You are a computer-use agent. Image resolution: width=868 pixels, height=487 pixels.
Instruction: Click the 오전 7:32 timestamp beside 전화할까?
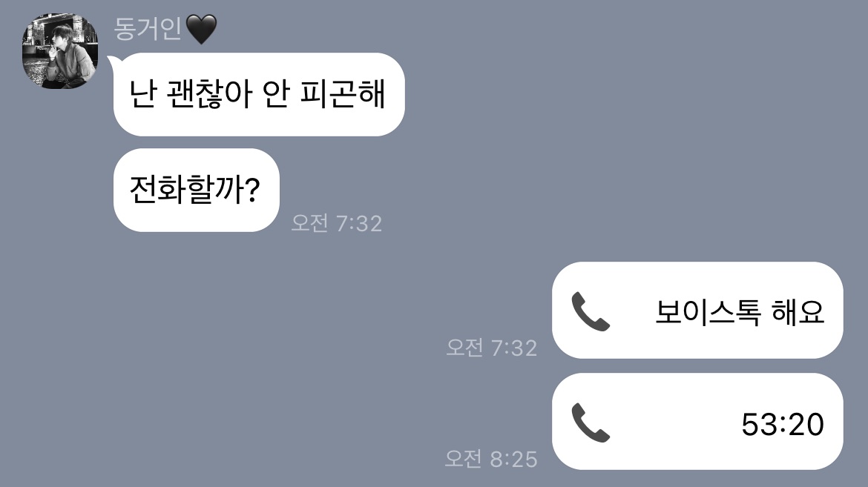pos(337,224)
